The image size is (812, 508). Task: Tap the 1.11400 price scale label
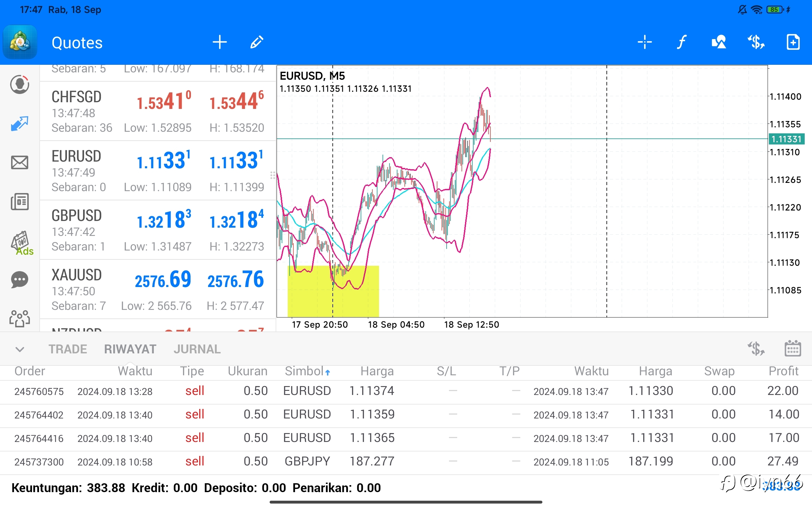click(x=785, y=97)
